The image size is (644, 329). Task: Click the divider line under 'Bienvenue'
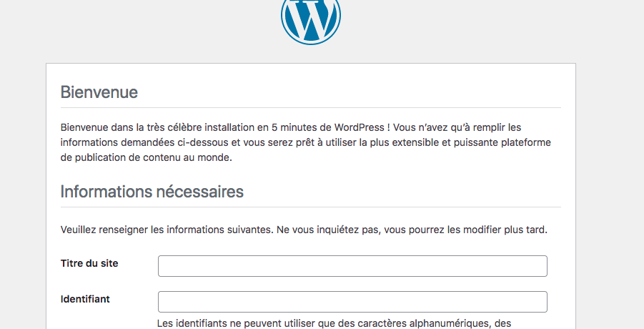[x=310, y=107]
